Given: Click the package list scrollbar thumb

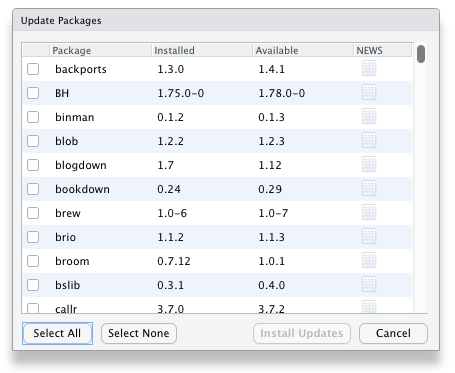Looking at the screenshot, I should [421, 54].
